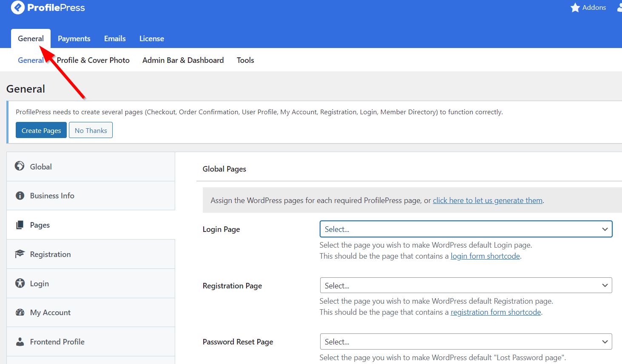Select Frontend Profile in the sidebar
This screenshot has height=364, width=622.
[91, 341]
